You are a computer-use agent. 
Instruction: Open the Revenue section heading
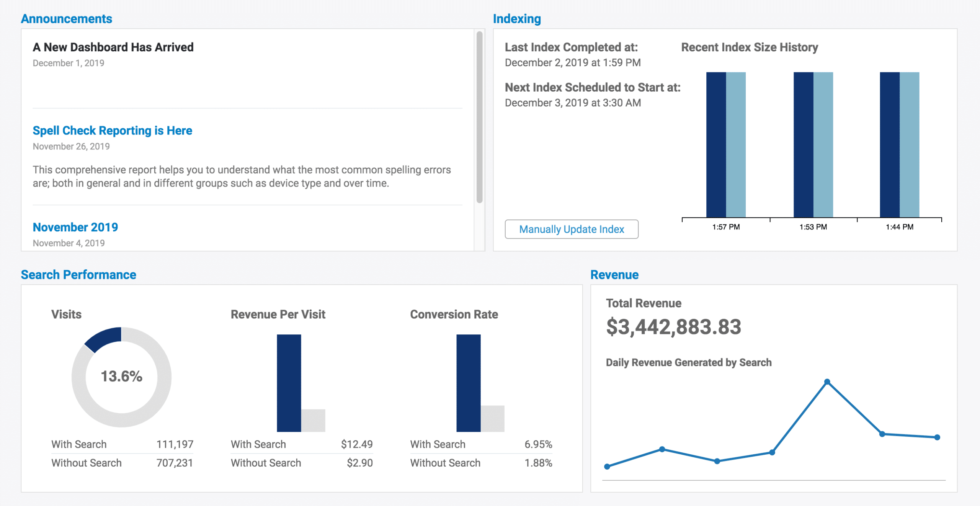pyautogui.click(x=614, y=274)
